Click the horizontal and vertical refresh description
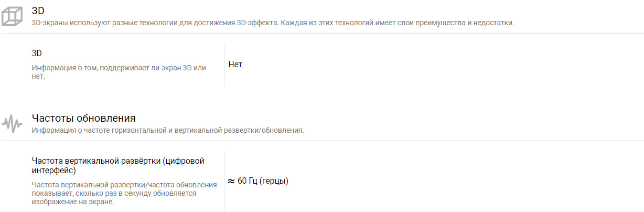Image resolution: width=644 pixels, height=212 pixels. 168,130
